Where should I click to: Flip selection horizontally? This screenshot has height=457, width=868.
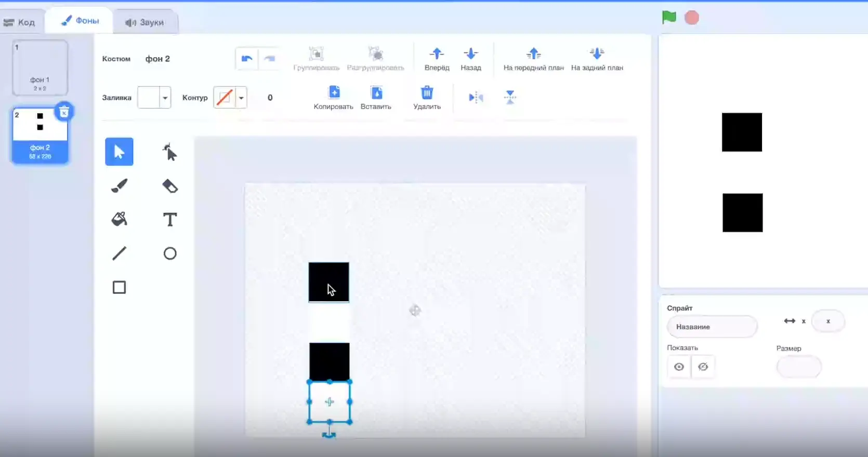pos(476,97)
